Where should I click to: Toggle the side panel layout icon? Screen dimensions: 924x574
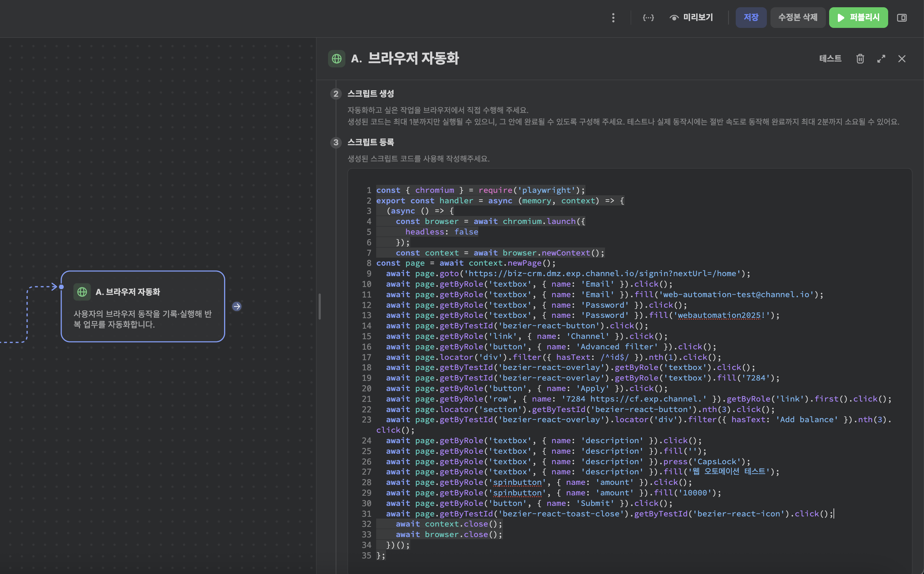coord(902,18)
